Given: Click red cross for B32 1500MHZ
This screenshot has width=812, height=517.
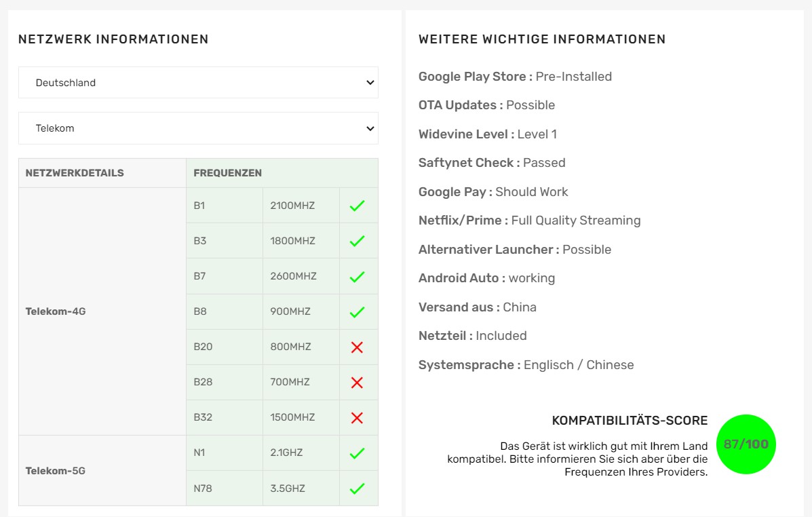Looking at the screenshot, I should tap(357, 418).
